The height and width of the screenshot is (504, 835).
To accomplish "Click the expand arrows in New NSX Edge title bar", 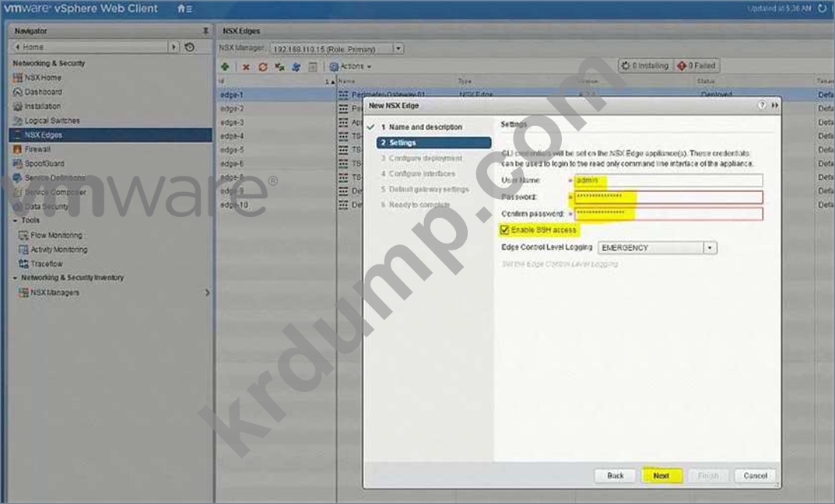I will (x=775, y=105).
